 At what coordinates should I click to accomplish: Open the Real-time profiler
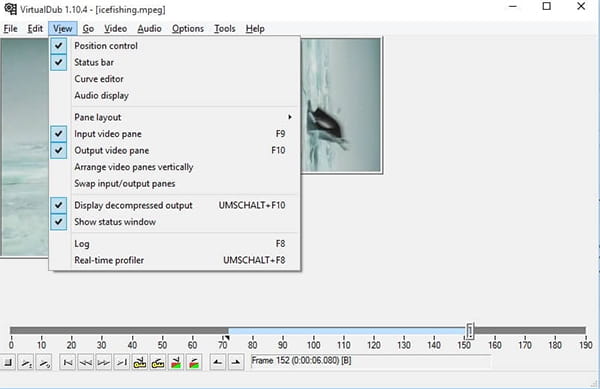175,260
